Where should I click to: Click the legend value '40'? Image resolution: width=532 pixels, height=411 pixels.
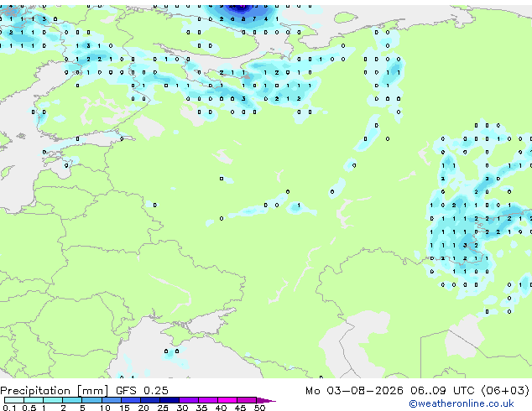coord(221,408)
